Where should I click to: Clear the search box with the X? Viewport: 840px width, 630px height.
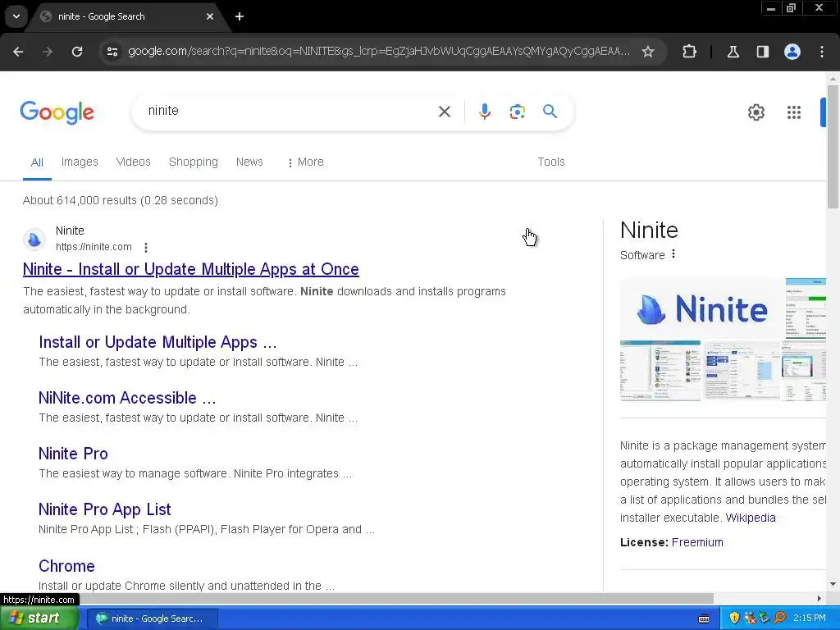coord(444,112)
